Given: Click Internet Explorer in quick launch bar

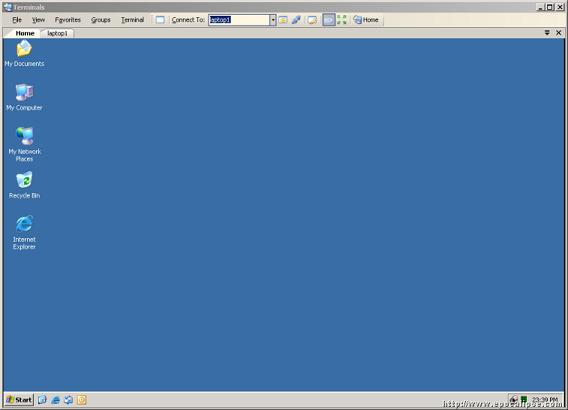Looking at the screenshot, I should 55,400.
